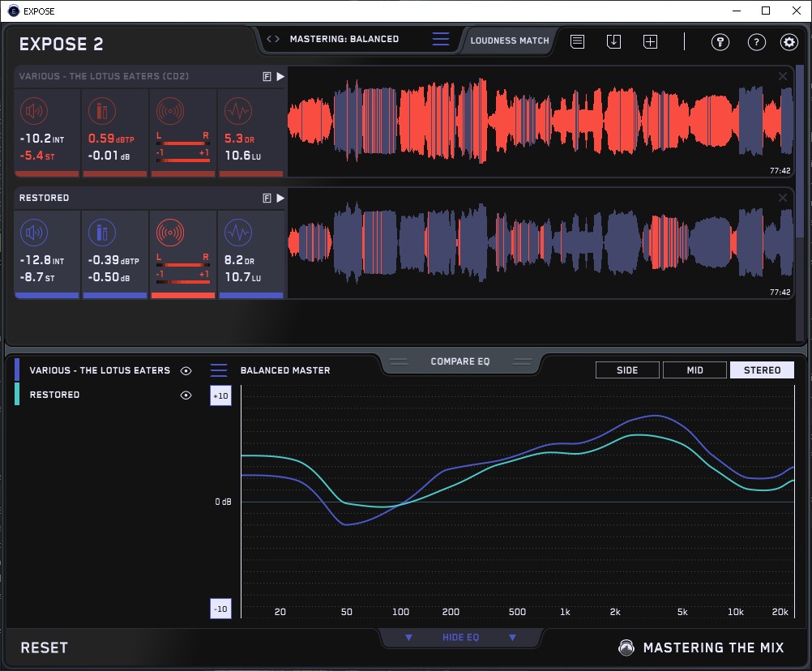Viewport: 812px width, 671px height.
Task: Select the Stereo EQ view
Action: click(x=762, y=370)
